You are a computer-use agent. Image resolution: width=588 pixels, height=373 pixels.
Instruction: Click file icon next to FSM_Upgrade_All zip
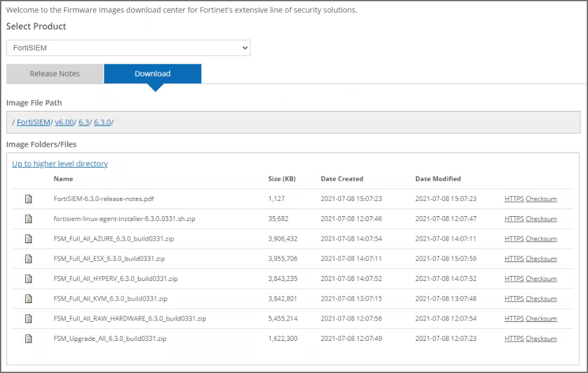28,339
